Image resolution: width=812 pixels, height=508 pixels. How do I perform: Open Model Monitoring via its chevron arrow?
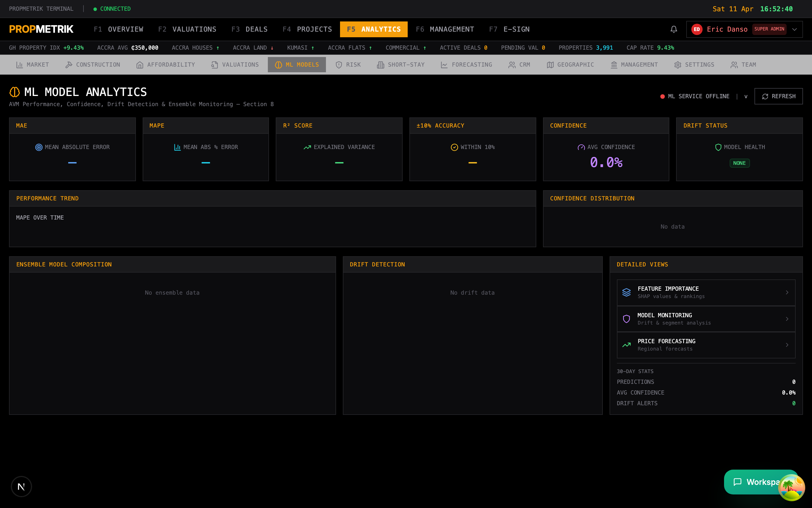[787, 319]
